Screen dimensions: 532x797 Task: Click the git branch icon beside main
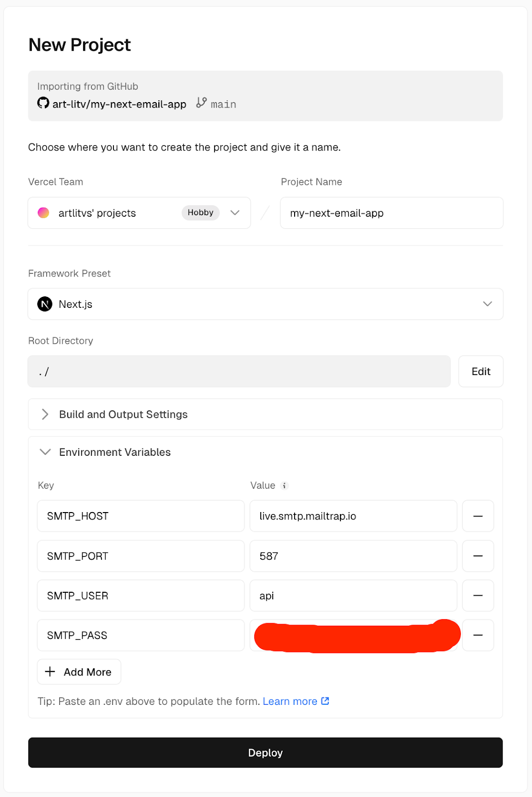[201, 103]
